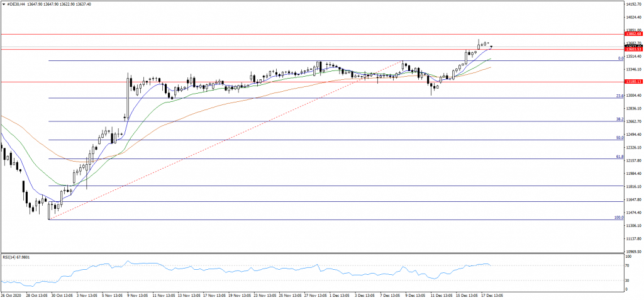
Task: Click the red 13180.13 price label
Action: coord(632,82)
